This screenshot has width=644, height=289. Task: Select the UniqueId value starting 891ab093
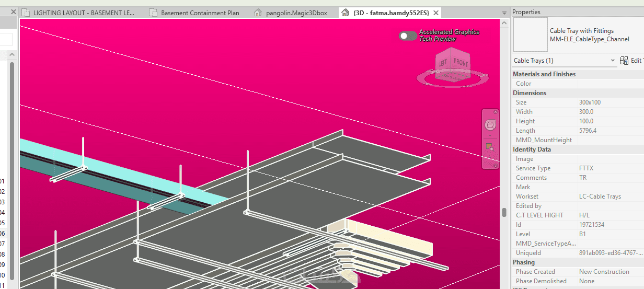click(611, 253)
